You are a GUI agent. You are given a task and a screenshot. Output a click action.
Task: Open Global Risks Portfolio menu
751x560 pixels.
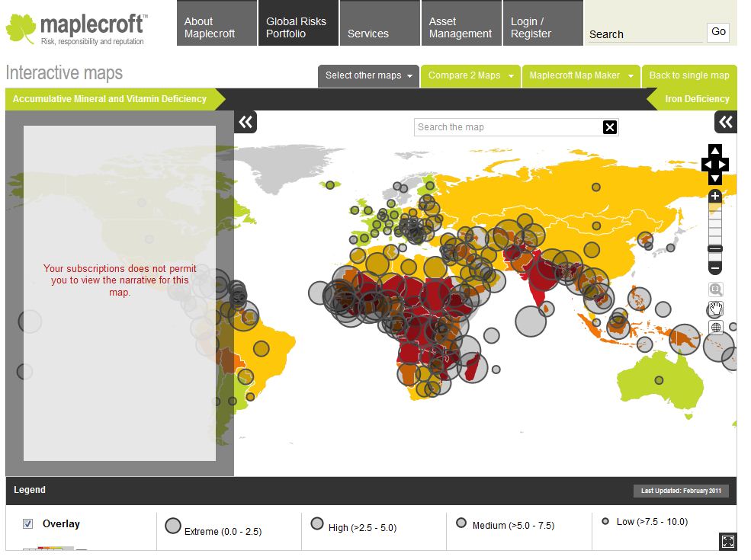point(298,23)
